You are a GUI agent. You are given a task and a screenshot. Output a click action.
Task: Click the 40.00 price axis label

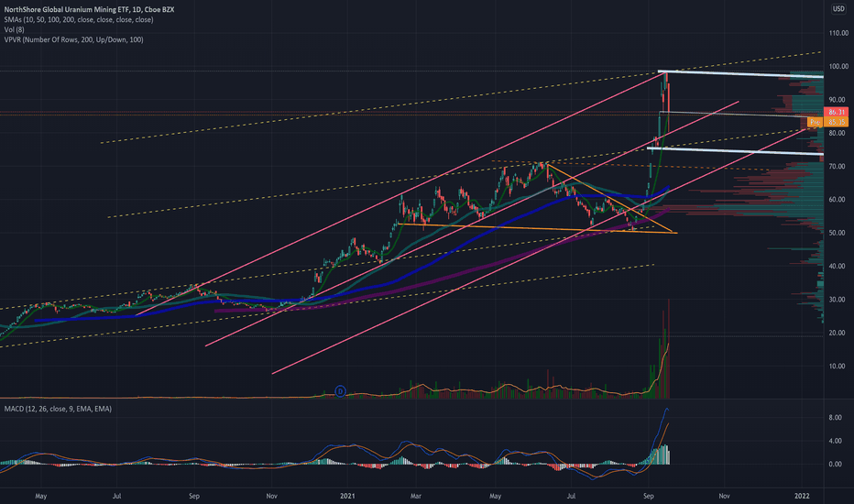point(838,266)
